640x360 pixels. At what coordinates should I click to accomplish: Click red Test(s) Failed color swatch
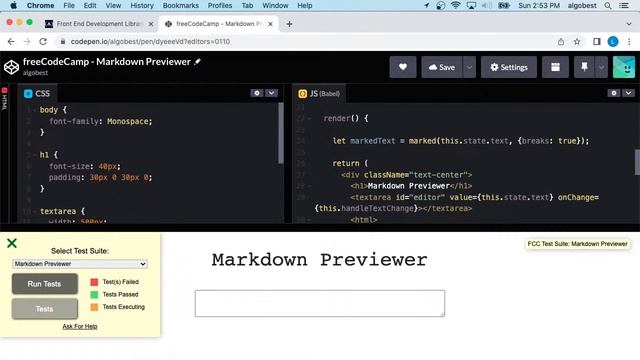pos(94,282)
